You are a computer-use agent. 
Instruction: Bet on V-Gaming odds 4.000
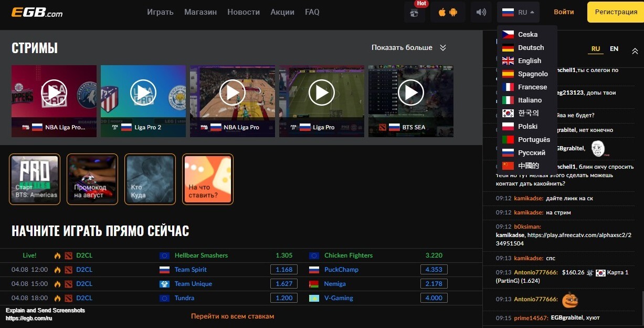434,298
